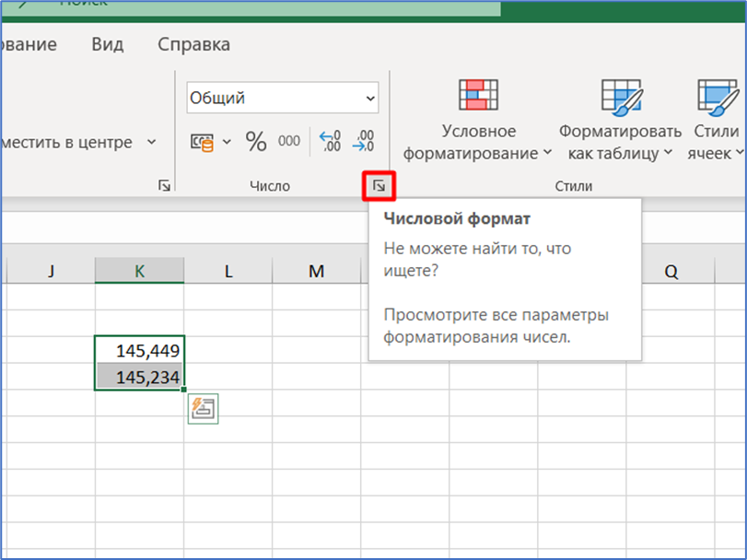Increase decimal places for selected cells
Screen dimensions: 747x560
pos(330,140)
